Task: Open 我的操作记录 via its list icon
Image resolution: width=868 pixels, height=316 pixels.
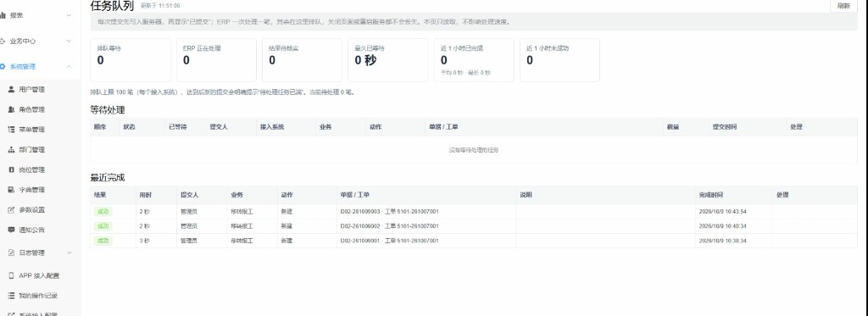Action: coord(11,296)
